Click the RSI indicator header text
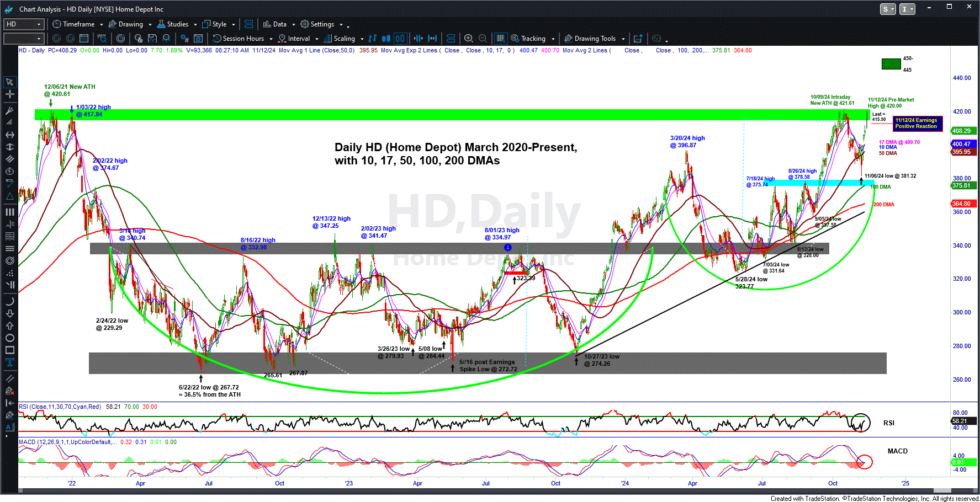 60,407
